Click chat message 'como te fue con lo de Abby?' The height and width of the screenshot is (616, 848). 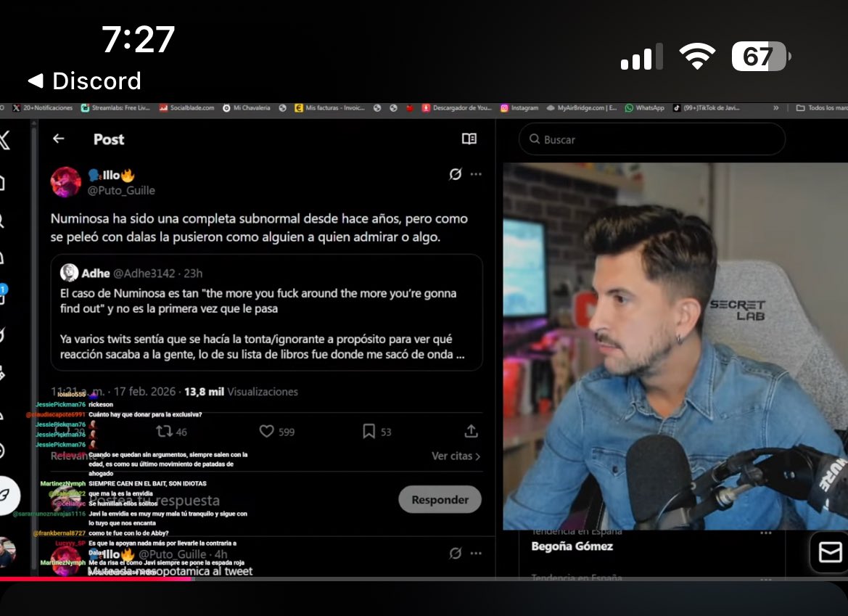tap(128, 533)
